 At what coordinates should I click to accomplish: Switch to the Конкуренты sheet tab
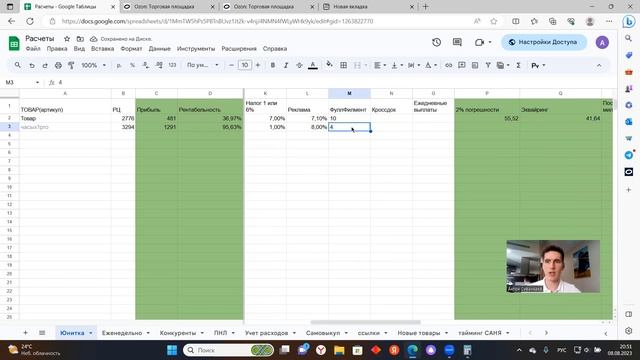point(178,333)
